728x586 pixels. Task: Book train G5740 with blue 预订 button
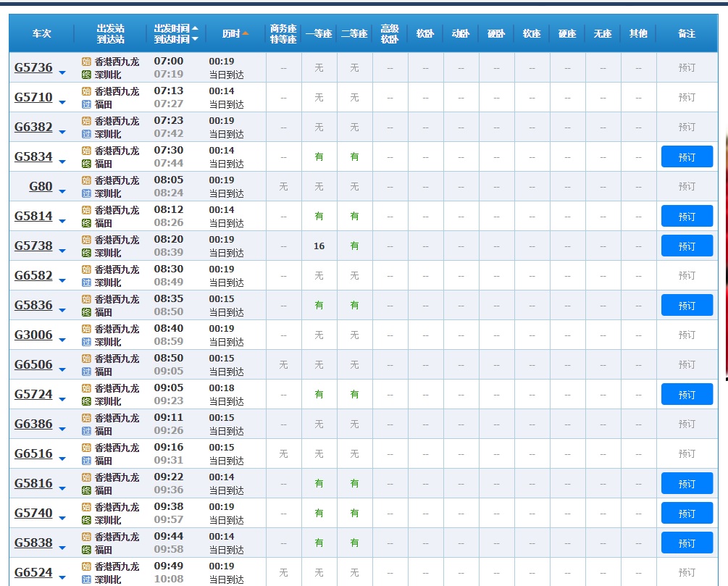coord(687,513)
